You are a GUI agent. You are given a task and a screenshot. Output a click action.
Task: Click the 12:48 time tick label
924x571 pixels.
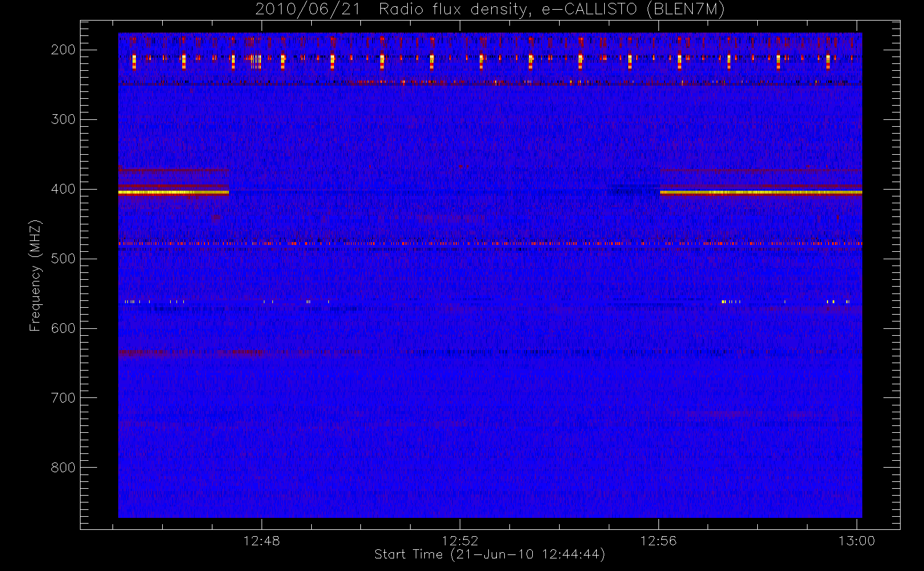tap(262, 541)
